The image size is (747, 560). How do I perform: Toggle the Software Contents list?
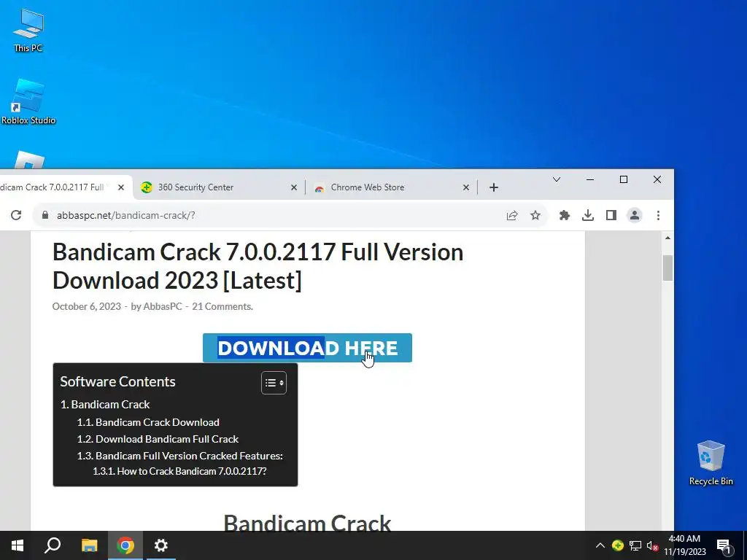274,383
